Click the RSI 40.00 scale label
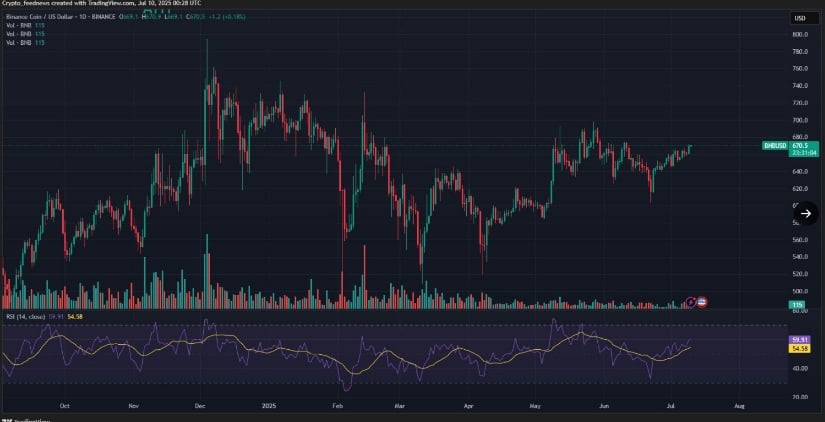This screenshot has height=422, width=825. click(x=800, y=368)
